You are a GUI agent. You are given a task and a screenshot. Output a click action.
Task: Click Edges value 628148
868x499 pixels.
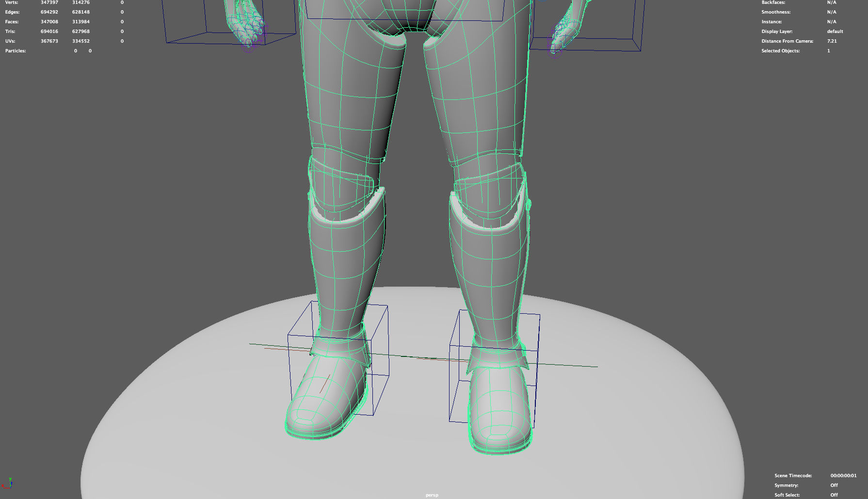coord(81,12)
